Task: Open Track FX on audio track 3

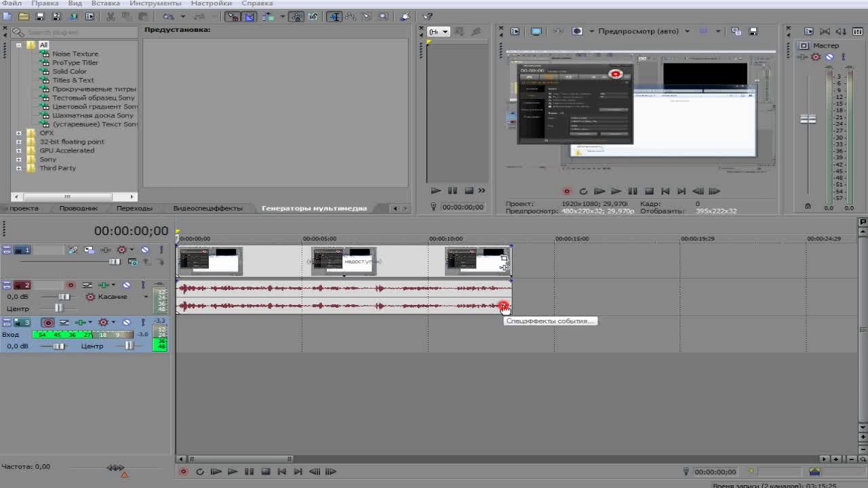Action: [81, 322]
